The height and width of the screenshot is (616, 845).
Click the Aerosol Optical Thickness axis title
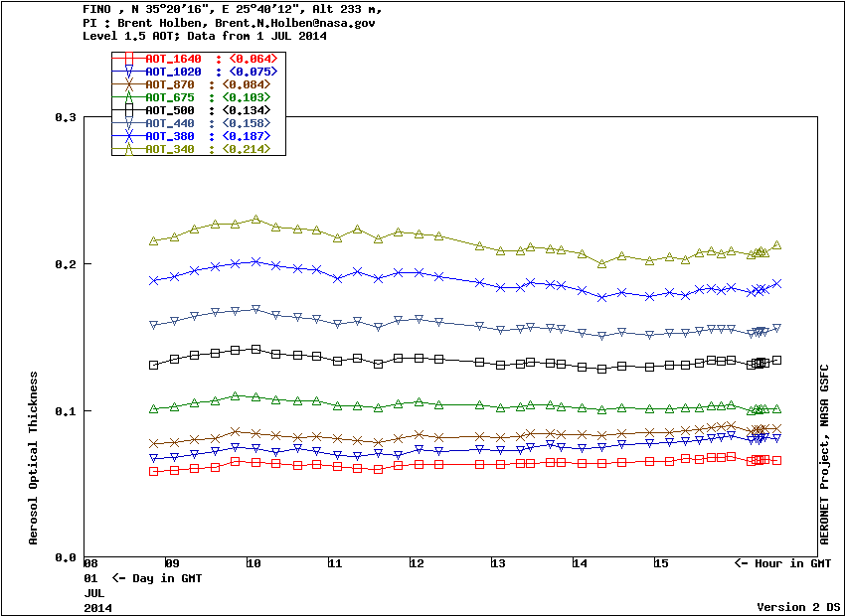coord(34,458)
